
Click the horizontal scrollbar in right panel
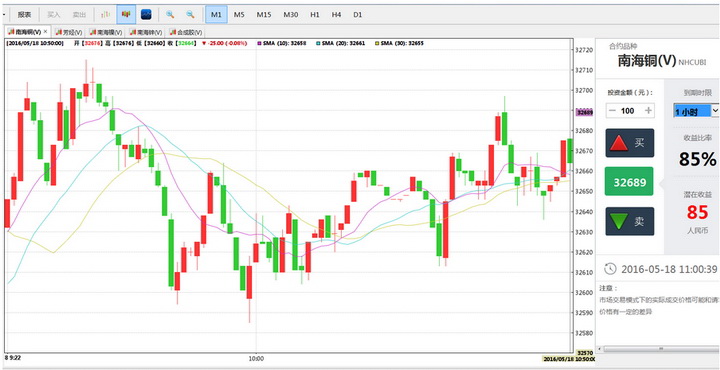660,349
